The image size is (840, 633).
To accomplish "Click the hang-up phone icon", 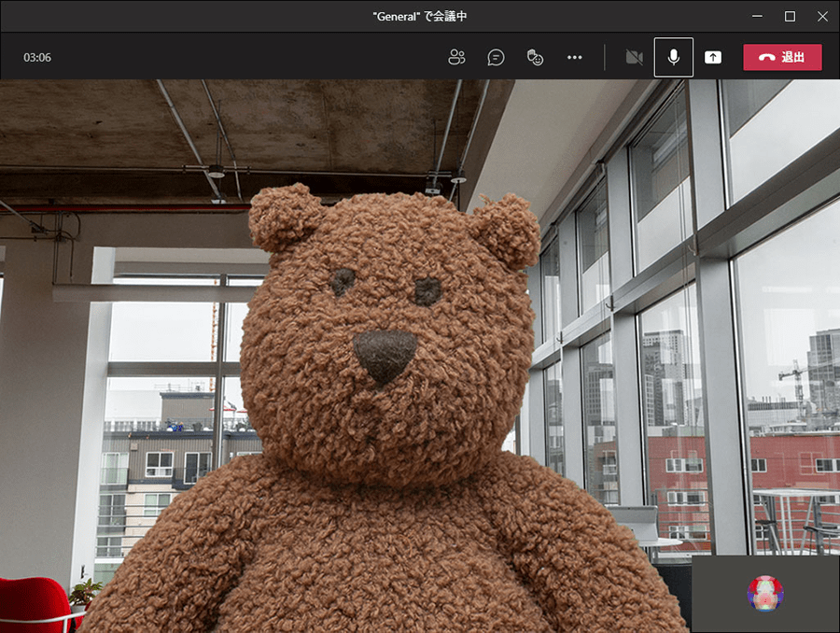I will pyautogui.click(x=767, y=57).
